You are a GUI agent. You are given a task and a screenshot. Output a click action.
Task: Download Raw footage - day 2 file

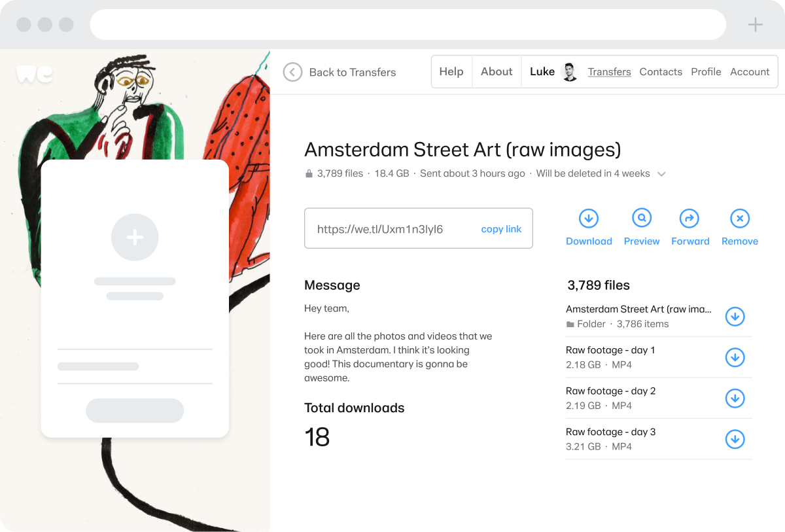(x=735, y=398)
